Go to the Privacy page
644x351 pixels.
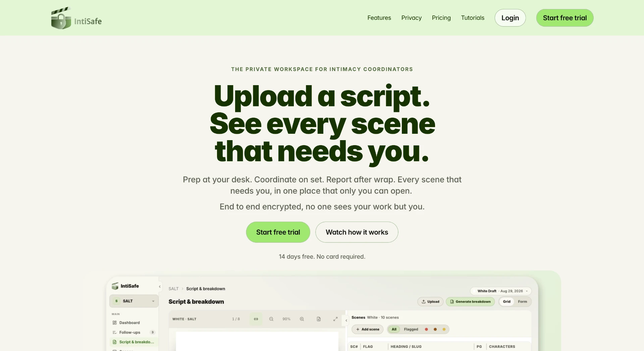[x=411, y=18]
